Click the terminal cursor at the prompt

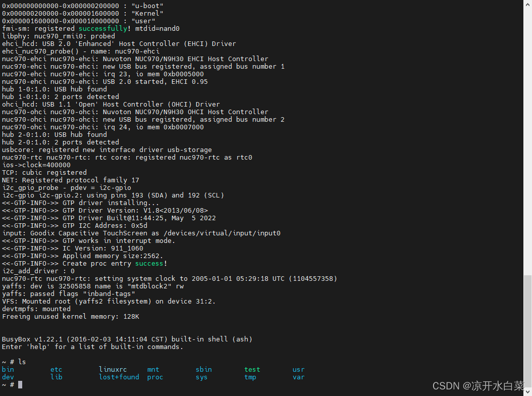click(20, 384)
